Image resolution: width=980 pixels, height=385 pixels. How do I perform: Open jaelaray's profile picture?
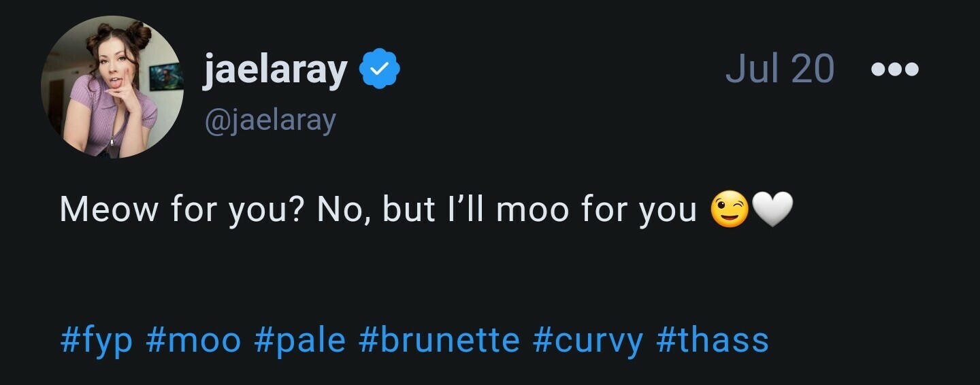point(112,87)
